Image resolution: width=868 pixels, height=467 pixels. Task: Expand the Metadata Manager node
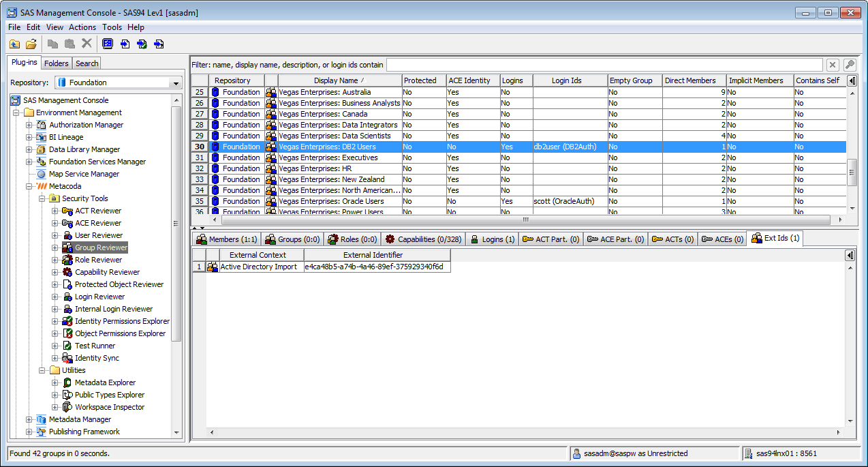click(29, 420)
